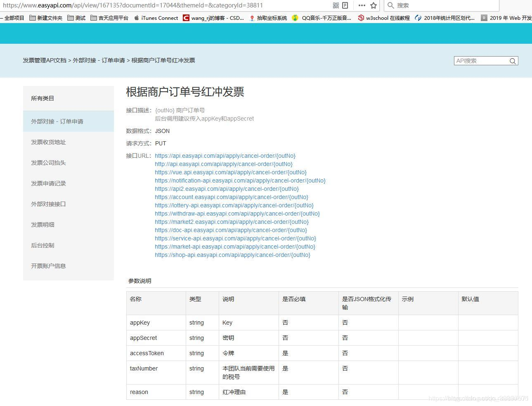Toggle reader view icon in address bar

coord(345,5)
